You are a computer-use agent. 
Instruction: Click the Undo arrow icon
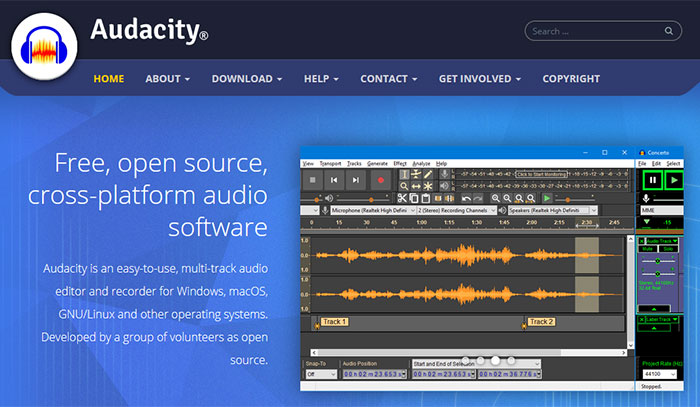click(x=466, y=198)
